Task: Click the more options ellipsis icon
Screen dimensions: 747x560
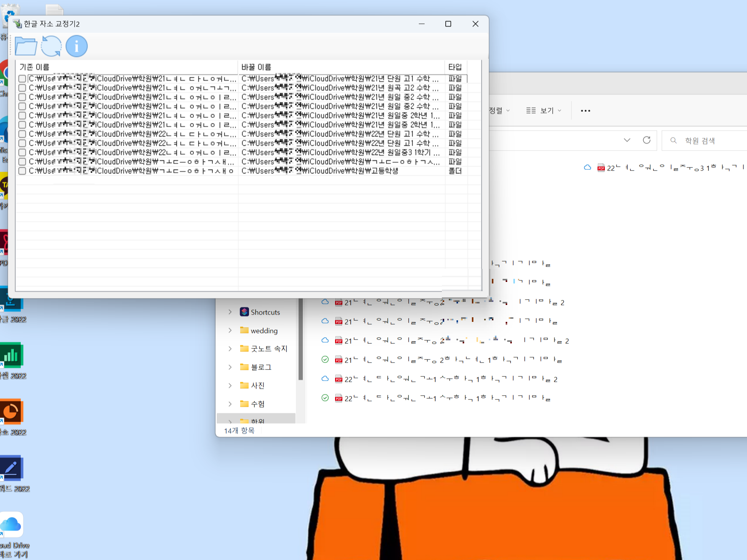Action: point(585,111)
